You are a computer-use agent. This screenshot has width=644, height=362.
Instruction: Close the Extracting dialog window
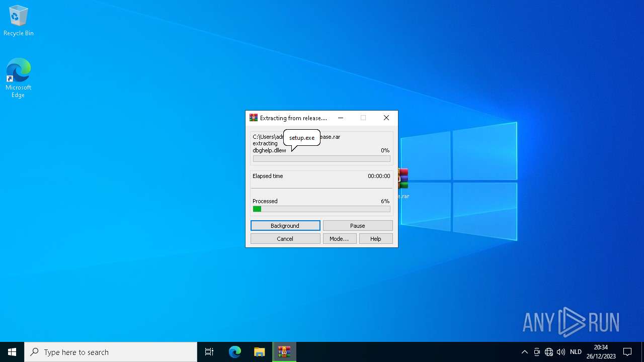tap(386, 118)
